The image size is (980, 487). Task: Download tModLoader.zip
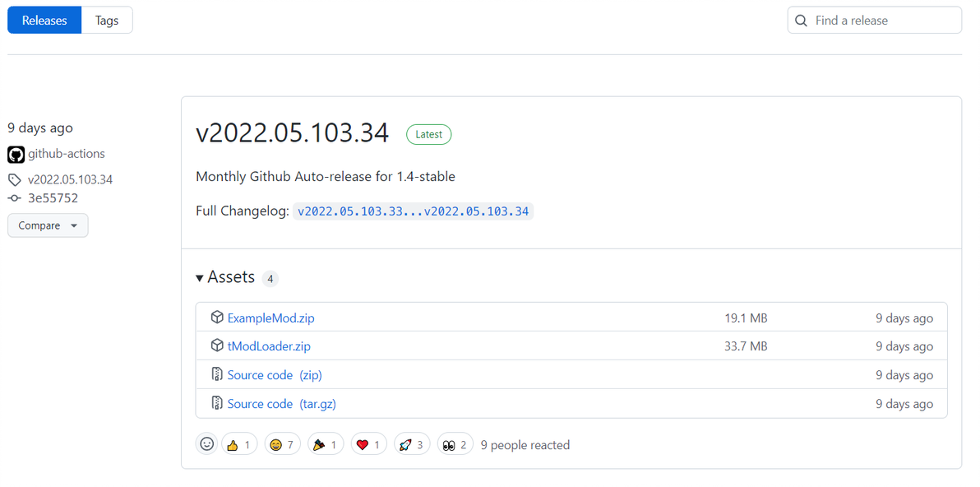(x=269, y=346)
